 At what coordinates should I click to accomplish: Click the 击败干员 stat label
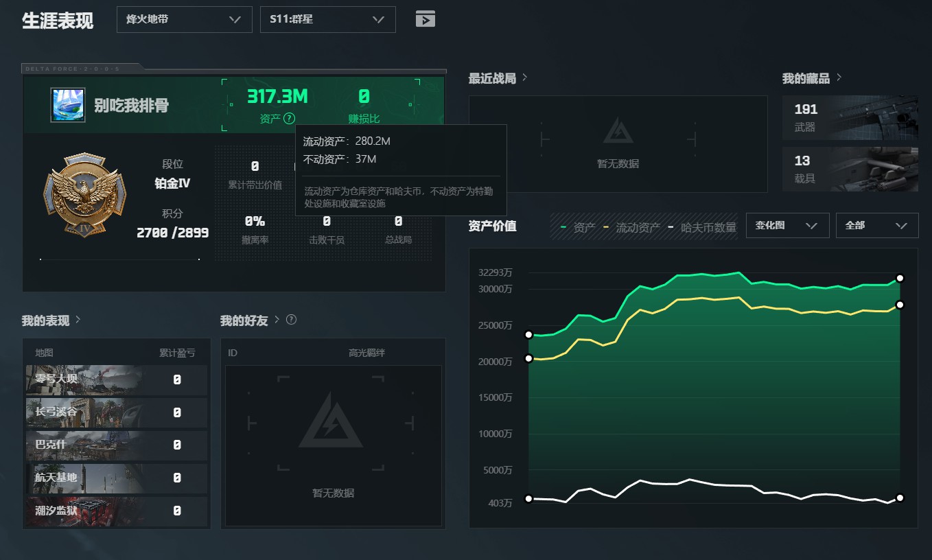pos(327,240)
